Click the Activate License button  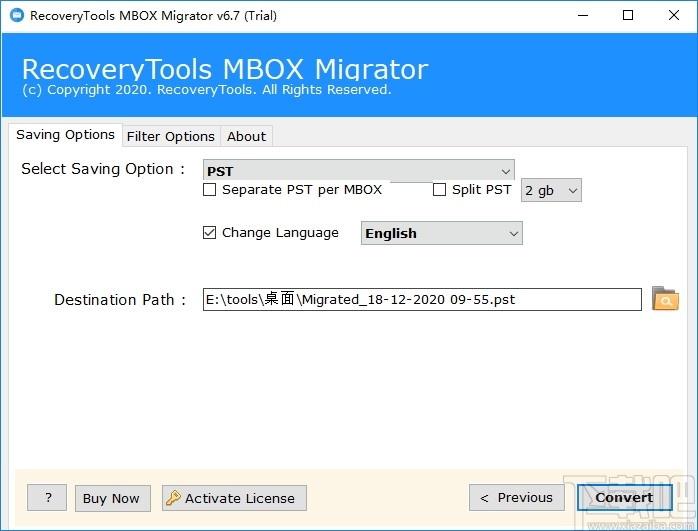coord(234,498)
